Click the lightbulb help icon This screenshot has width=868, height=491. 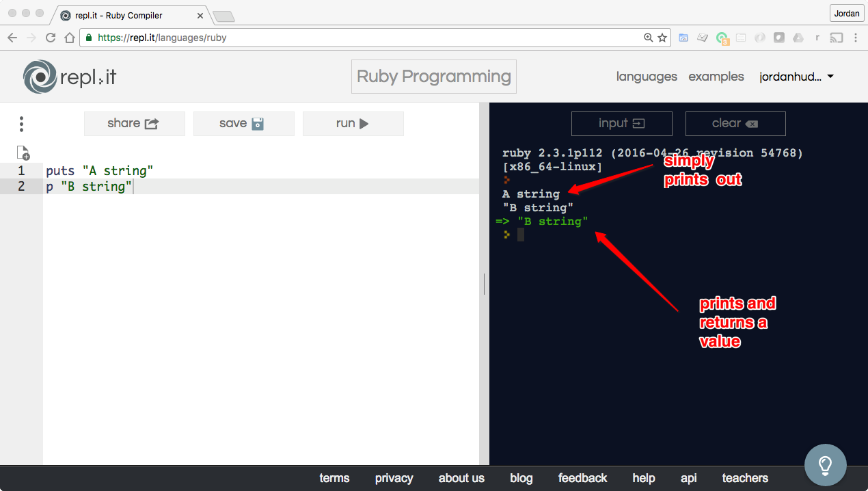tap(825, 465)
